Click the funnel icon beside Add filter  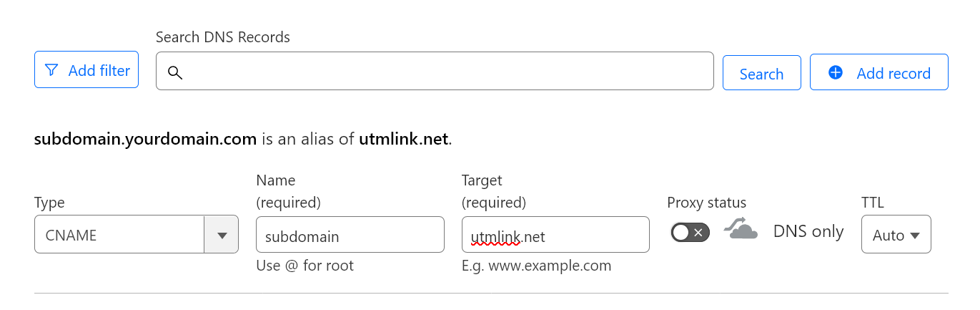51,70
